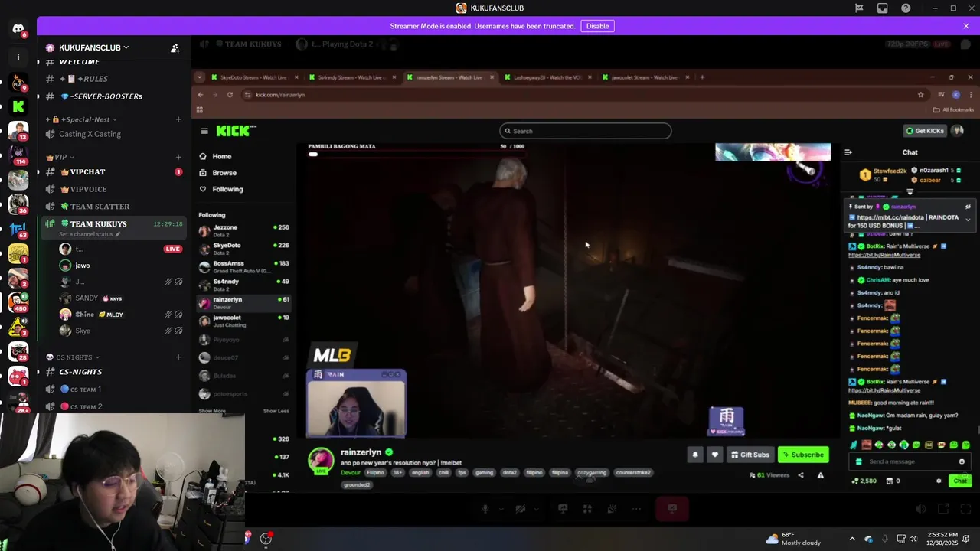The image size is (980, 551).
Task: Click the notification bell under the stream
Action: click(695, 455)
